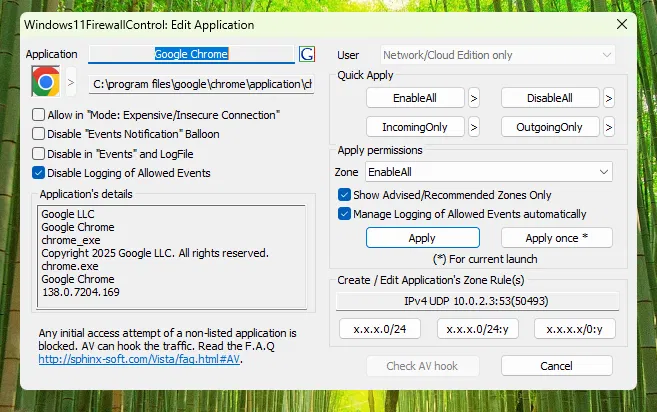Expand arrow beside IncomingOnly button
This screenshot has height=412, width=657.
tap(474, 127)
